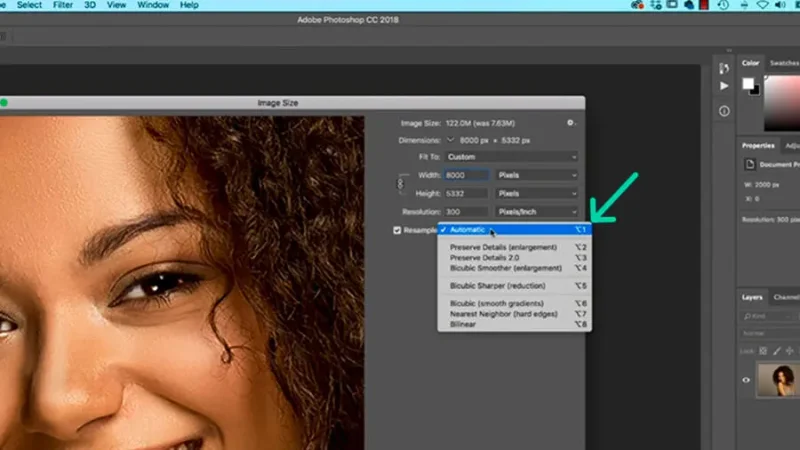Image resolution: width=800 pixels, height=450 pixels.
Task: Open the Info panel icon
Action: [724, 111]
